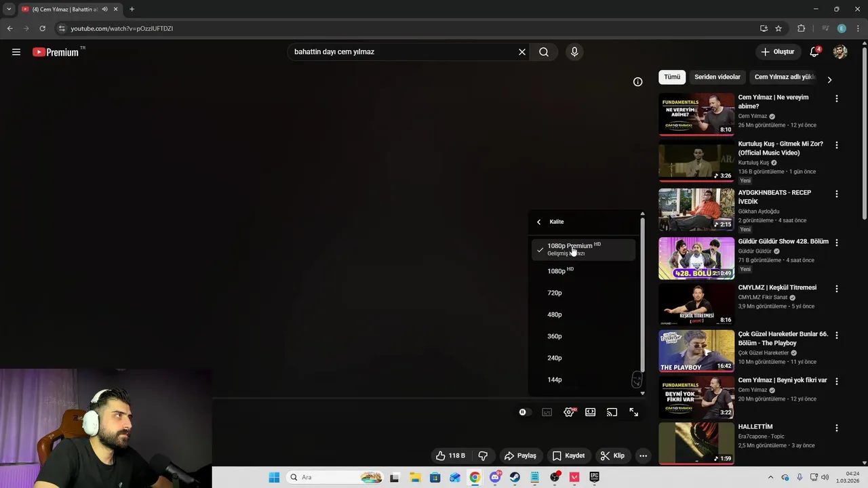Select the Seriden videolar chip
This screenshot has width=868, height=488.
717,77
